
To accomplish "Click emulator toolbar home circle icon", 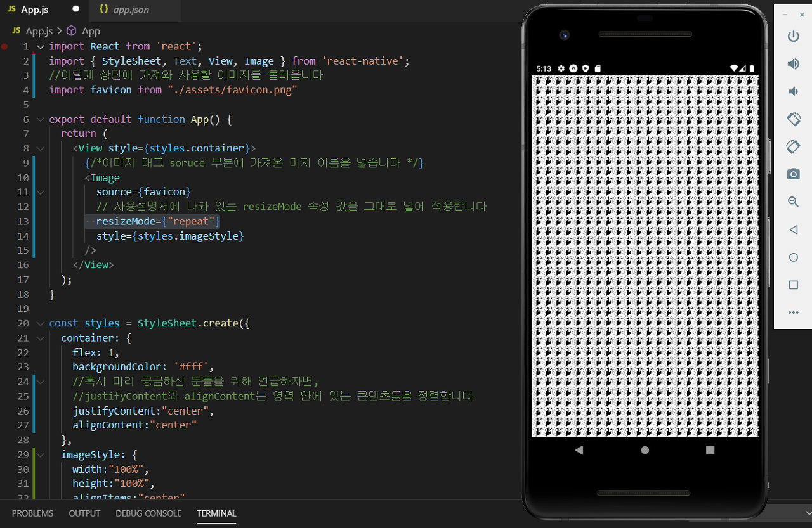I will click(793, 257).
